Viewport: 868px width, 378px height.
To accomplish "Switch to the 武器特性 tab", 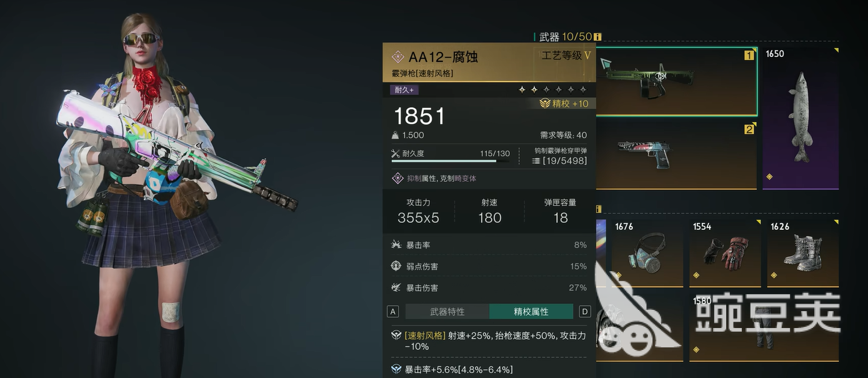I will [447, 311].
